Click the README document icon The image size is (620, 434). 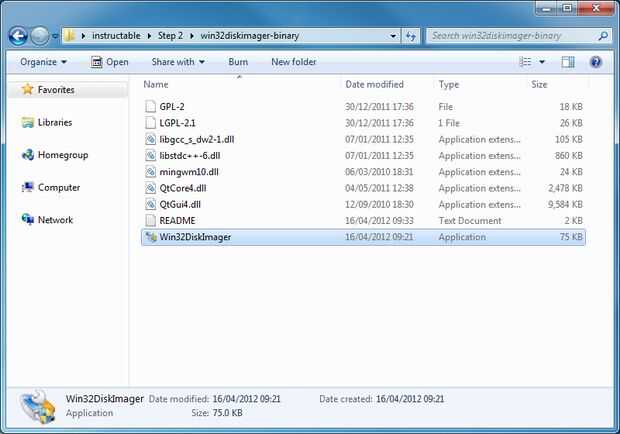click(x=150, y=221)
